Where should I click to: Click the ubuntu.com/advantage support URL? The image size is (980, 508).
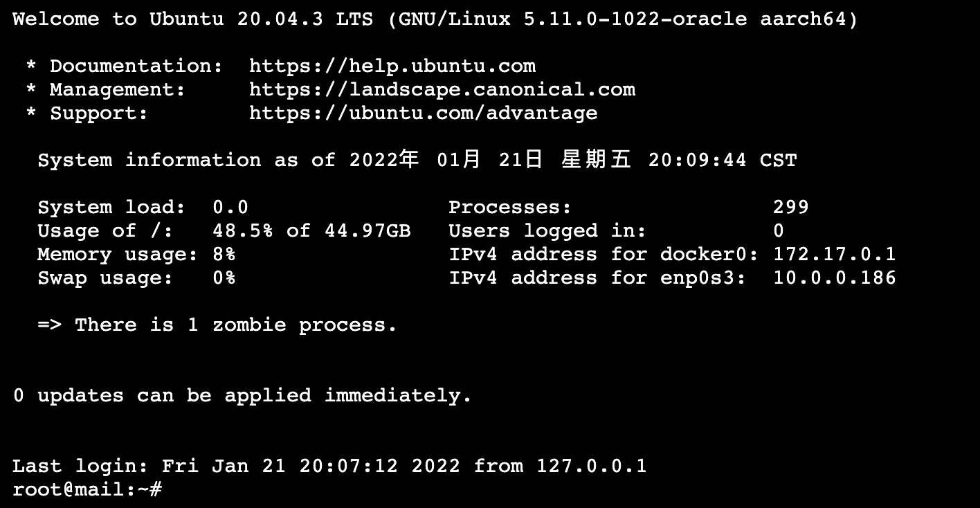pyautogui.click(x=424, y=114)
